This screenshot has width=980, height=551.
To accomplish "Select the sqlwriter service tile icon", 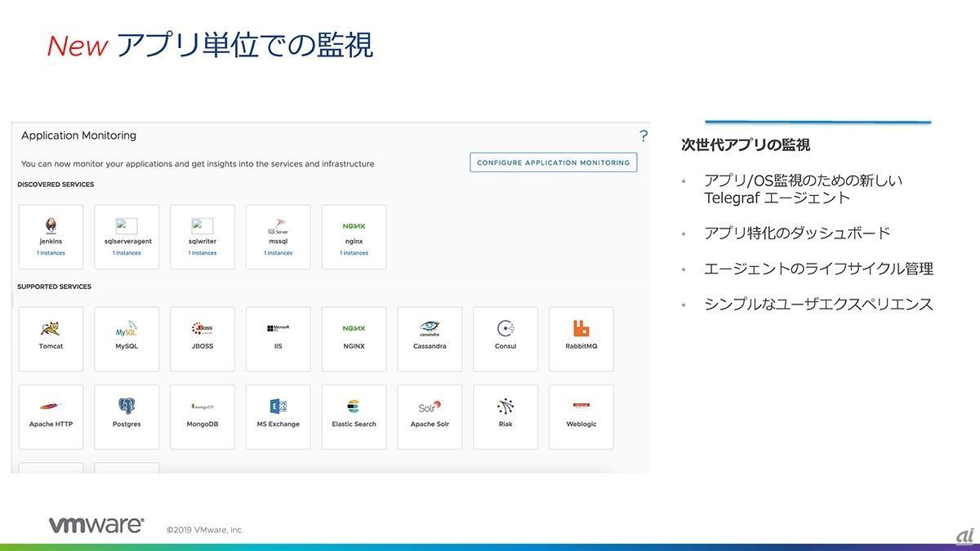I will (202, 226).
